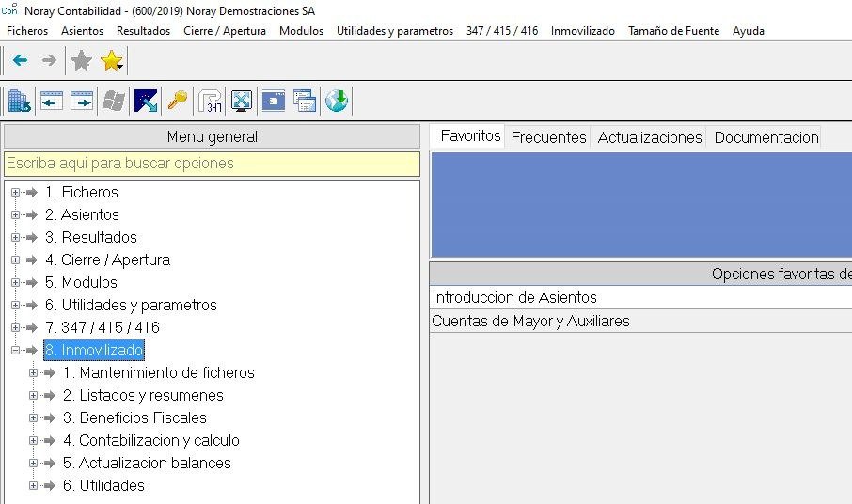
Task: Click the 347 report toolbar icon
Action: pos(210,101)
